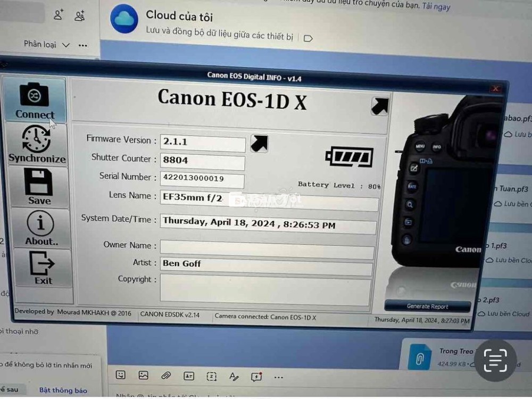
Task: Click 'Camera connected: Canon EOS-1D X' status text
Action: (x=265, y=317)
